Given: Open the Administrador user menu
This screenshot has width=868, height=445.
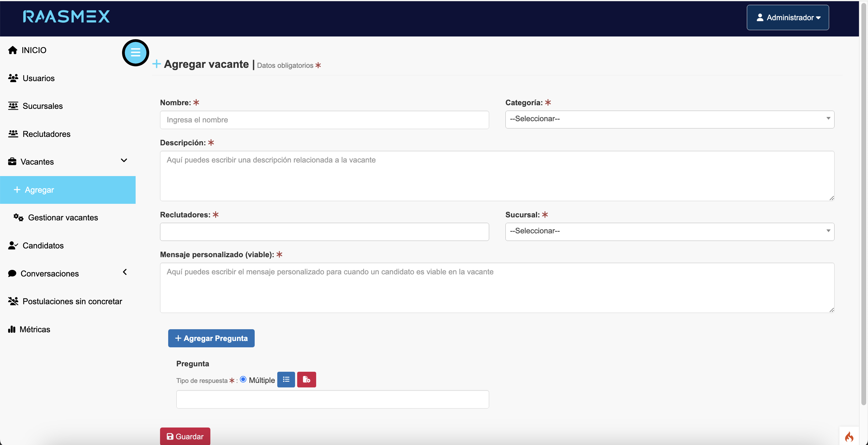Looking at the screenshot, I should 787,17.
